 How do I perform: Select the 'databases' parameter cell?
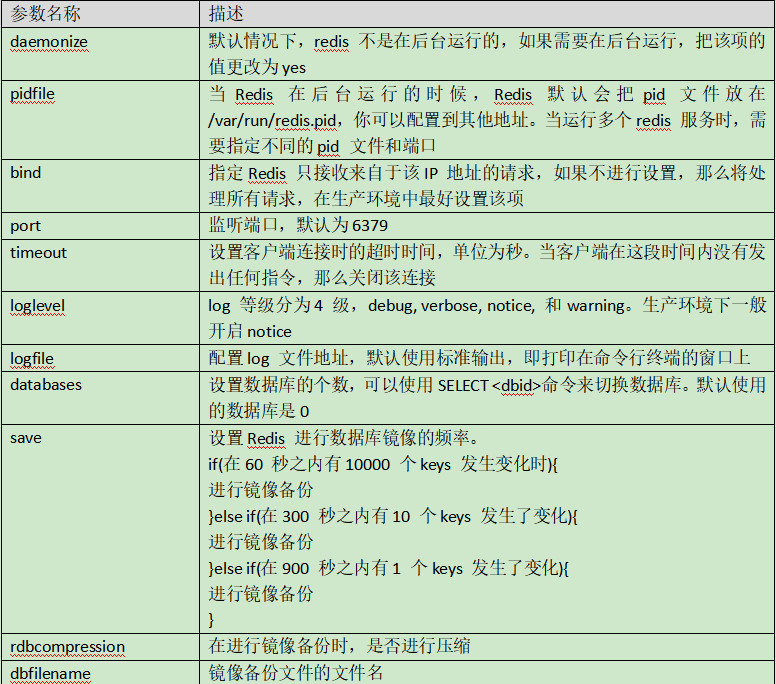click(x=100, y=397)
